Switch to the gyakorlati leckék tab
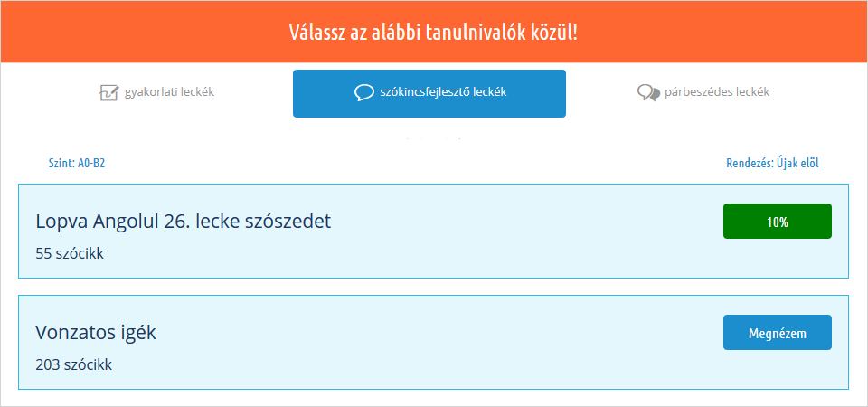868x407 pixels. 168,92
